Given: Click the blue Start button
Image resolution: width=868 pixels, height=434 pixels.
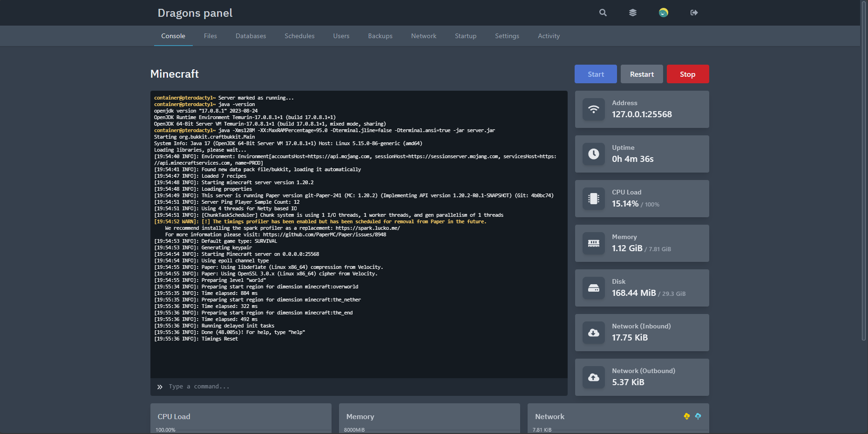Looking at the screenshot, I should click(x=596, y=74).
